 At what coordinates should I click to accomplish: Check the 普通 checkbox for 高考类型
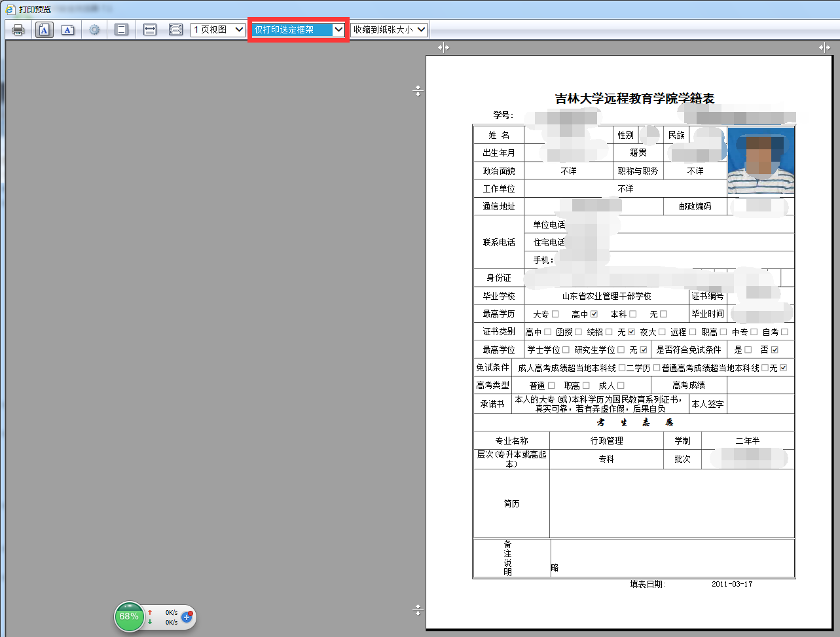point(552,385)
